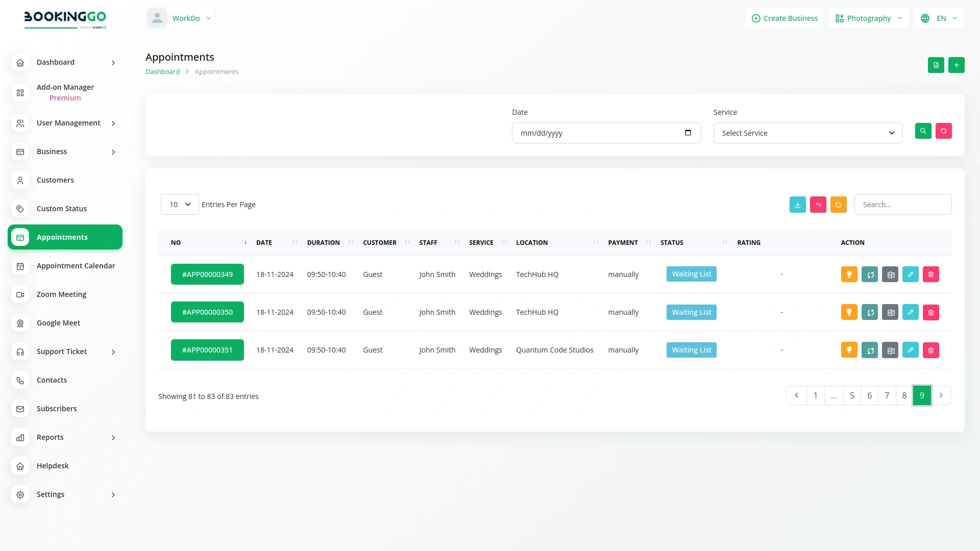Change Entries Per Page from the 10 dropdown
980x551 pixels.
(x=179, y=204)
